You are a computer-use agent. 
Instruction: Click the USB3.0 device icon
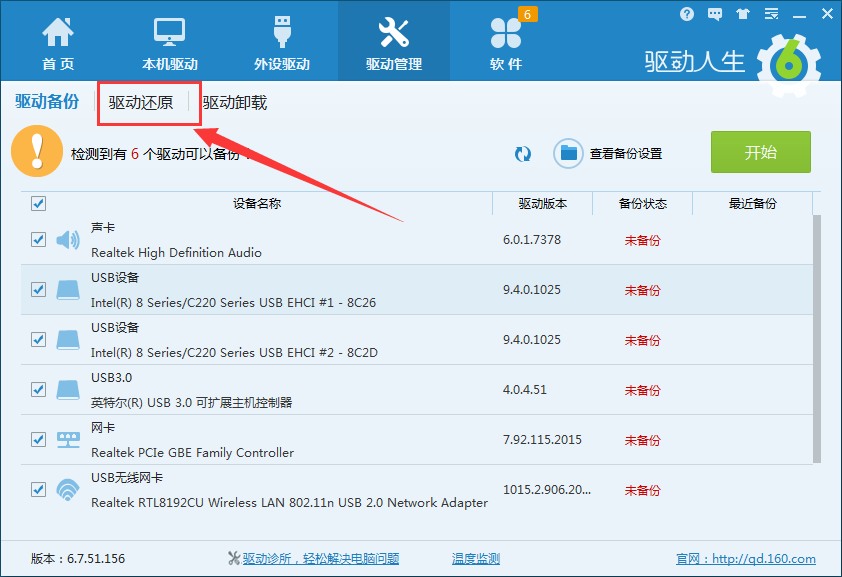(68, 390)
